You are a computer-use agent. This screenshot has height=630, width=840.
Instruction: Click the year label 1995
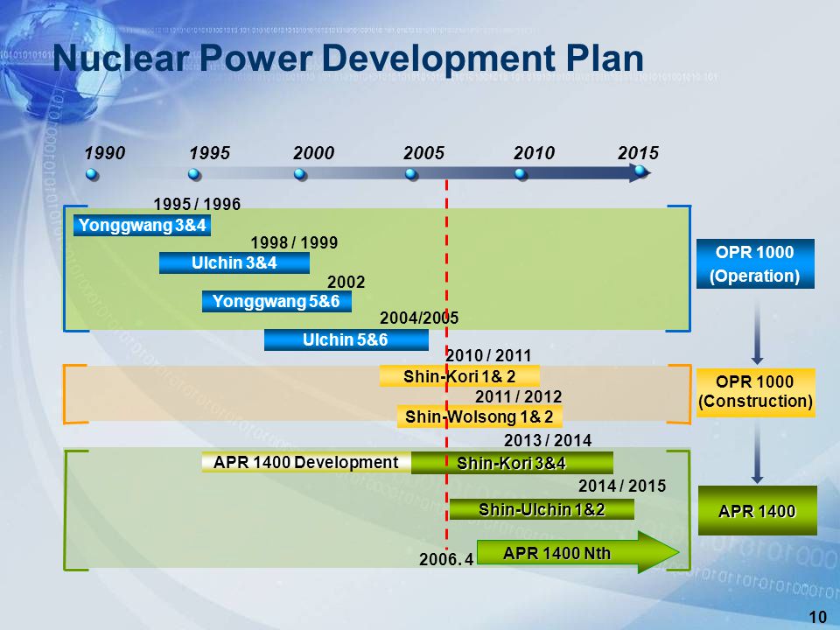click(209, 153)
